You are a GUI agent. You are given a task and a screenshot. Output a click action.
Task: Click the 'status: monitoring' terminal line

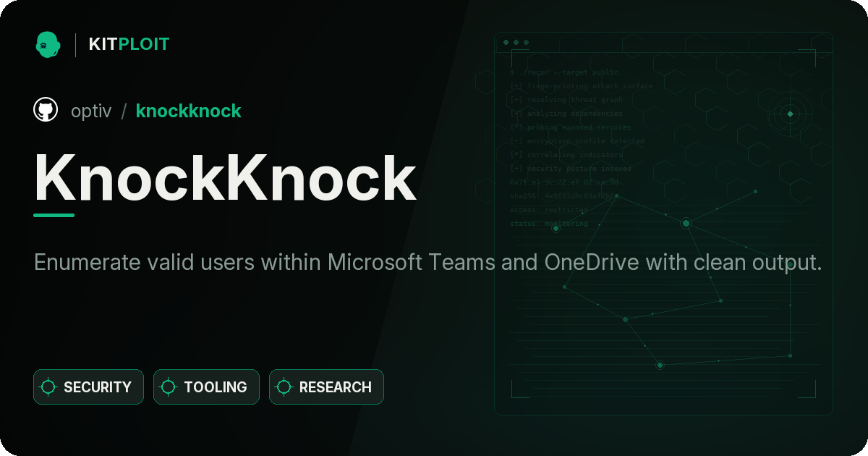(x=549, y=224)
